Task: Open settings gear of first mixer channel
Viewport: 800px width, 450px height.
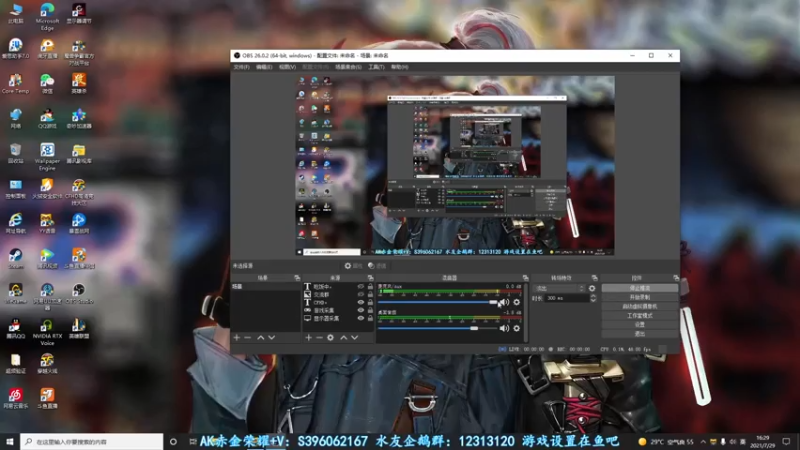Action: pos(516,302)
